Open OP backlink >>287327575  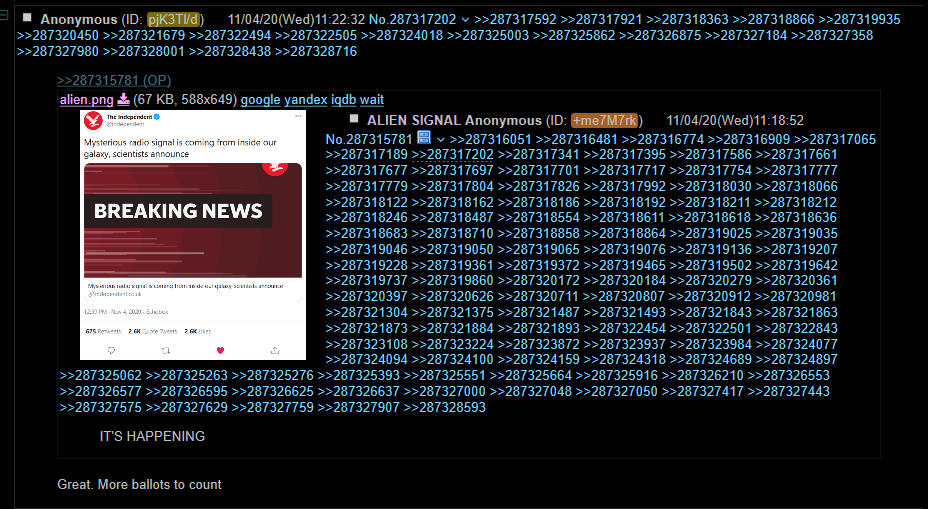101,408
